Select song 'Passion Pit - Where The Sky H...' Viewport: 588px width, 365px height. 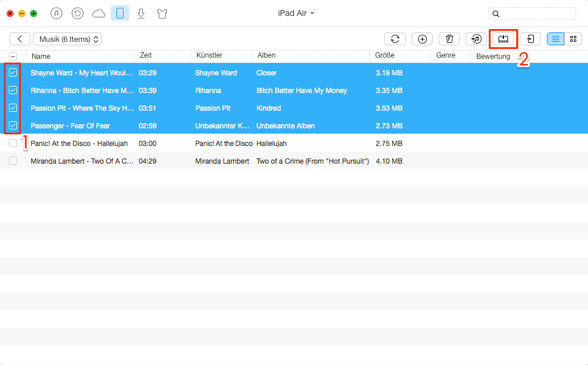pyautogui.click(x=82, y=108)
